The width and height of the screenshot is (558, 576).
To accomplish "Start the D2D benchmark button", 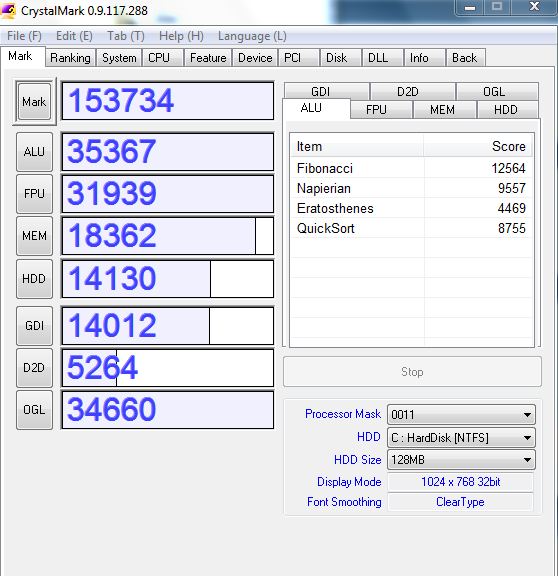I will coord(35,368).
